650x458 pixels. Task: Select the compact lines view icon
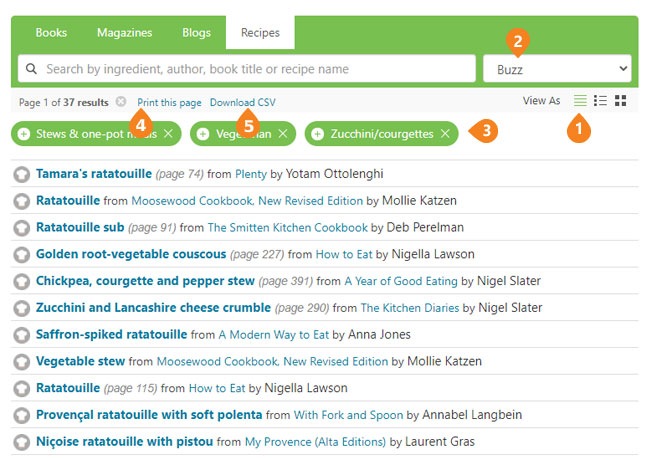[580, 101]
